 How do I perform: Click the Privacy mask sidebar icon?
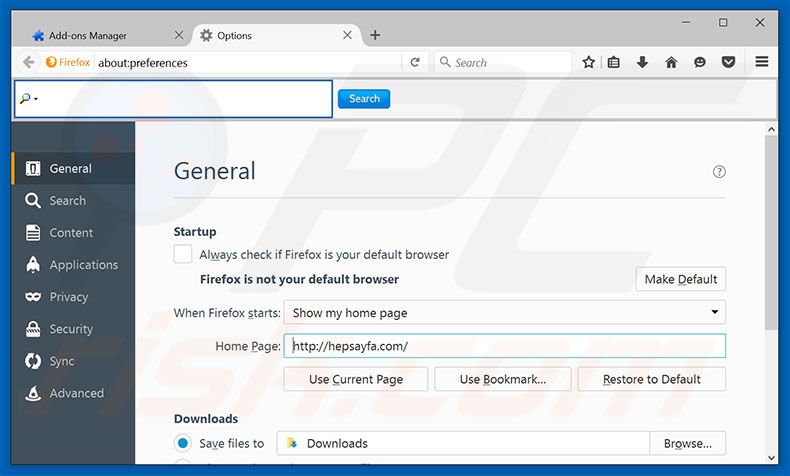(33, 297)
